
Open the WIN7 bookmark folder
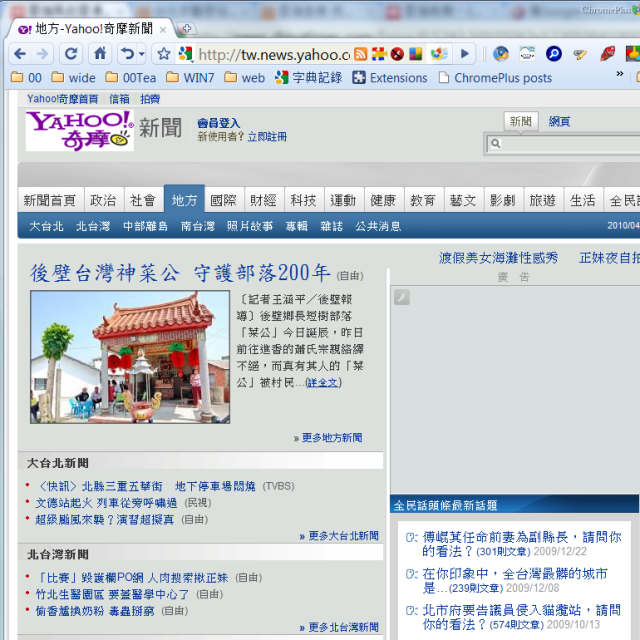coord(190,78)
